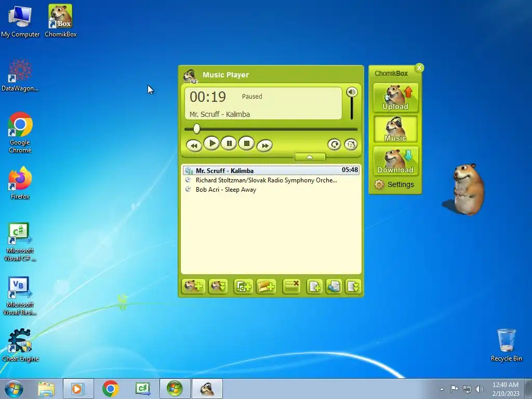The width and height of the screenshot is (532, 399).
Task: Toggle shuffle order (123) mode
Action: pyautogui.click(x=351, y=144)
